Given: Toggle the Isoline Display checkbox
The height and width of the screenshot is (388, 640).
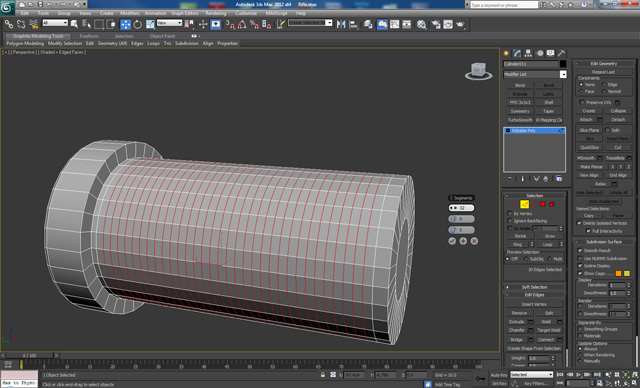Looking at the screenshot, I should (x=580, y=266).
